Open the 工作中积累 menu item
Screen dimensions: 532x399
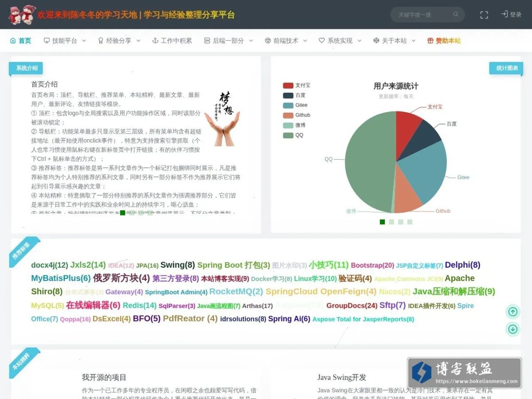click(x=172, y=41)
